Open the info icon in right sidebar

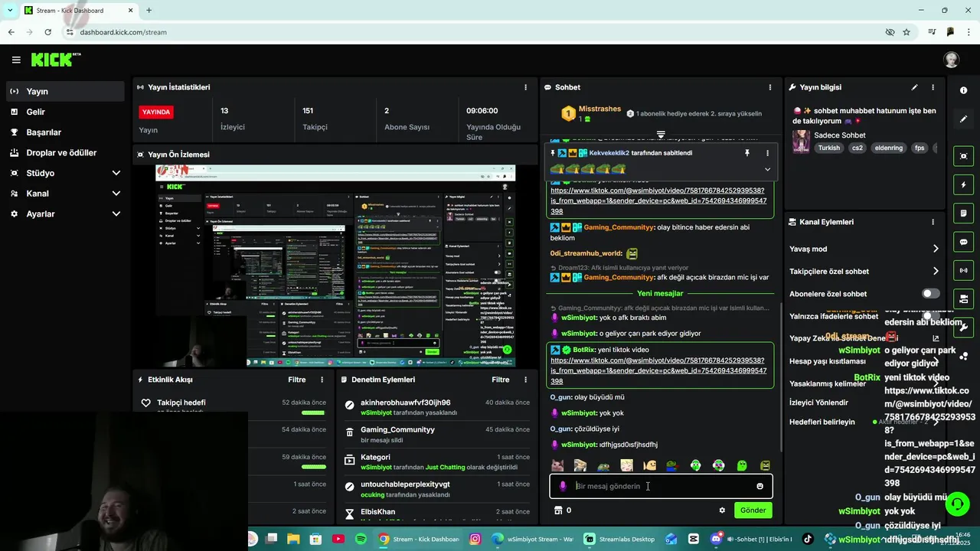pos(963,90)
